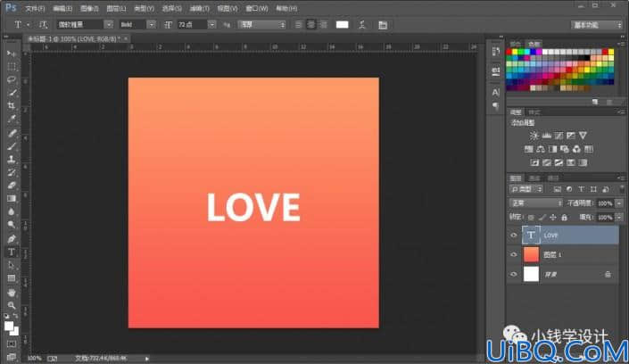Screen dimensions: 629x364
Task: Select the Dodge tool
Action: pyautogui.click(x=12, y=225)
